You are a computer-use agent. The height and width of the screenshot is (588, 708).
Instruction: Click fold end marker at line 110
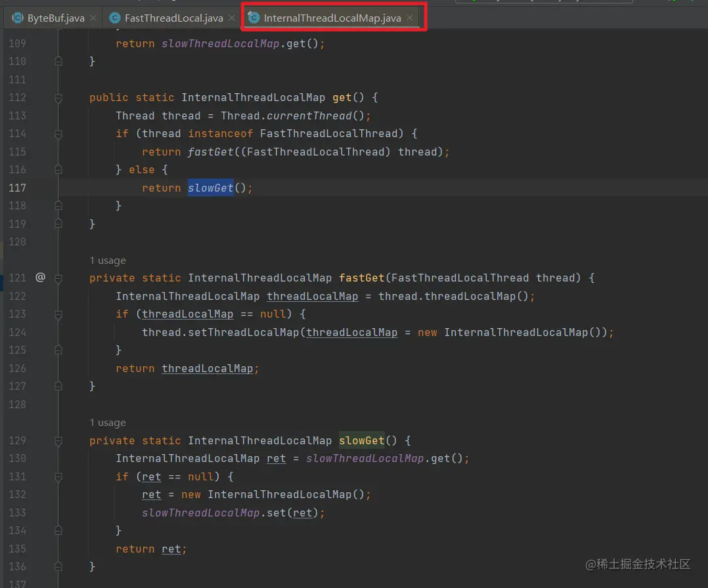pos(58,61)
